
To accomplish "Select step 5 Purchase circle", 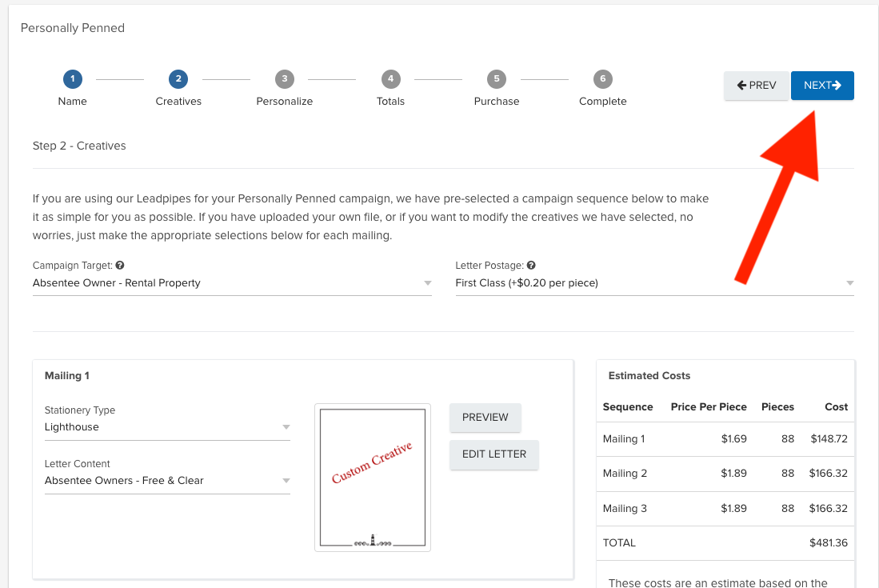I will [x=497, y=79].
